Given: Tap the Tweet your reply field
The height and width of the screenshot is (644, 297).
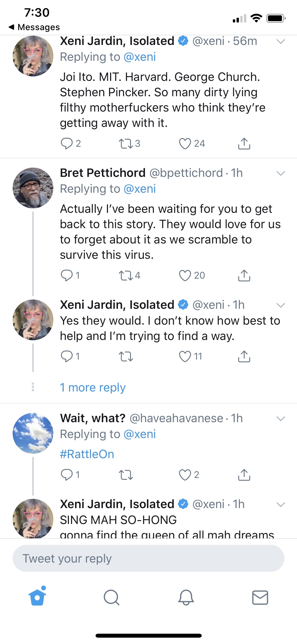Looking at the screenshot, I should (x=148, y=558).
